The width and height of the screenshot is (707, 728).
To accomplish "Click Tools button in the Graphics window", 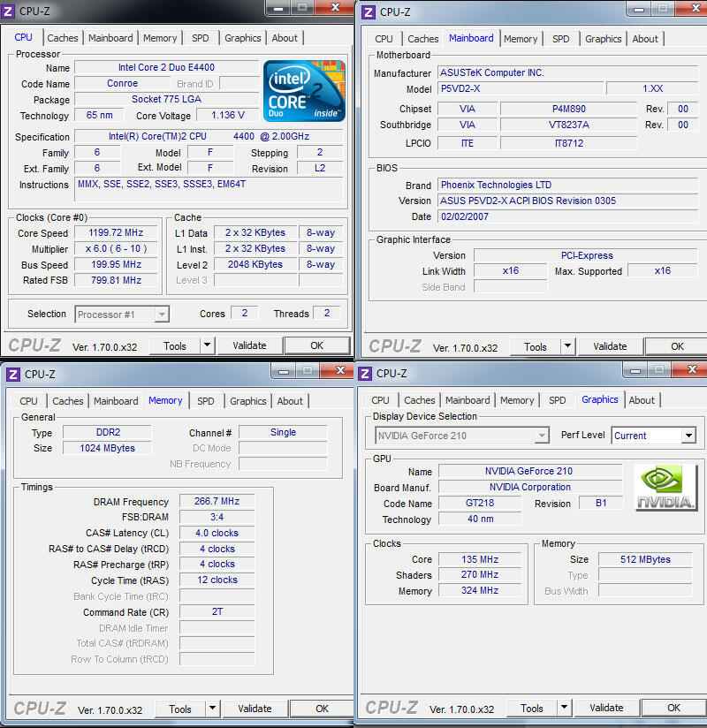I will coord(532,708).
